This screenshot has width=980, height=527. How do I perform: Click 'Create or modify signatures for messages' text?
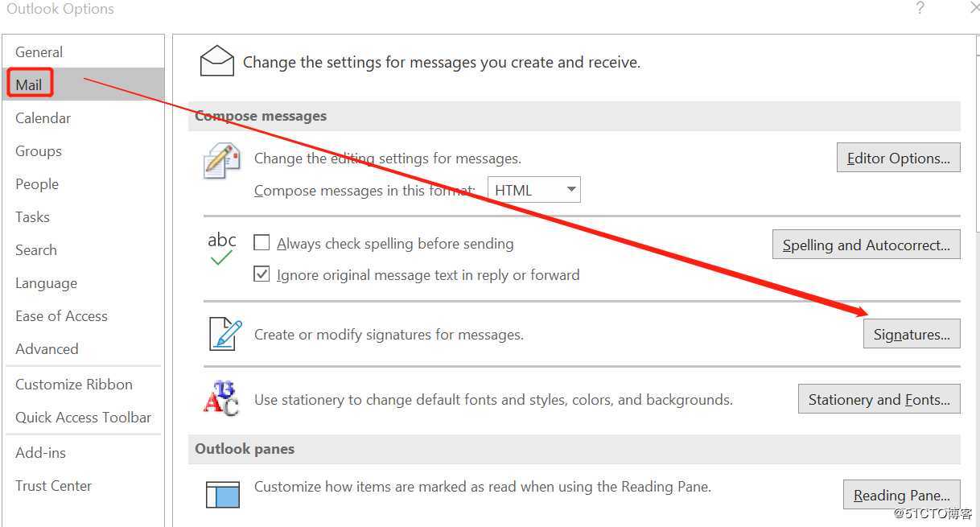click(389, 334)
